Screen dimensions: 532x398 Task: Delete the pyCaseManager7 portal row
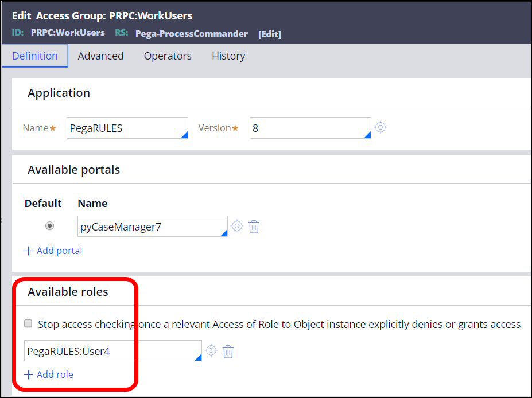[x=254, y=227]
